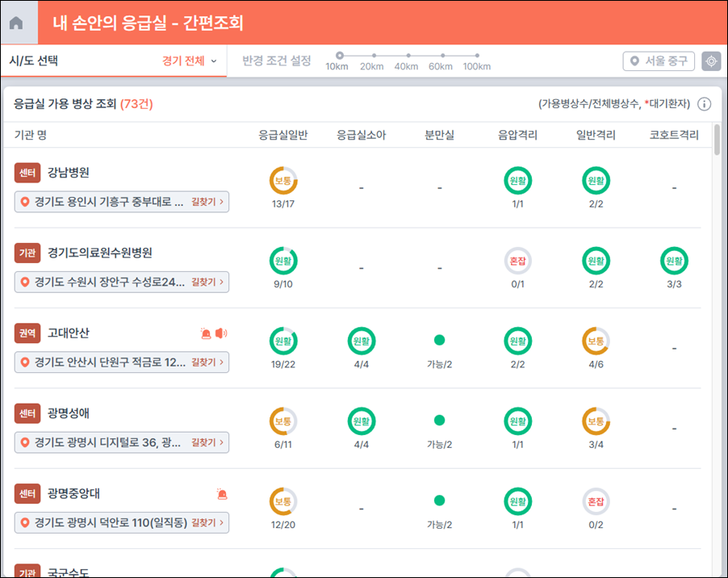Click the hospital name 강남병원

pos(69,173)
